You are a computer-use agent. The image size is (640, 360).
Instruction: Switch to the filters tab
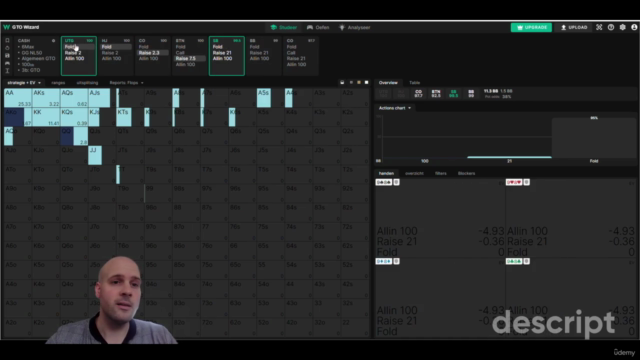[x=440, y=173]
